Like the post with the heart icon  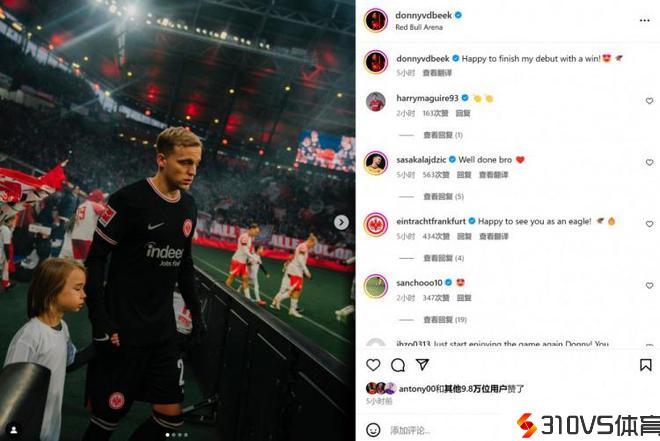[373, 365]
